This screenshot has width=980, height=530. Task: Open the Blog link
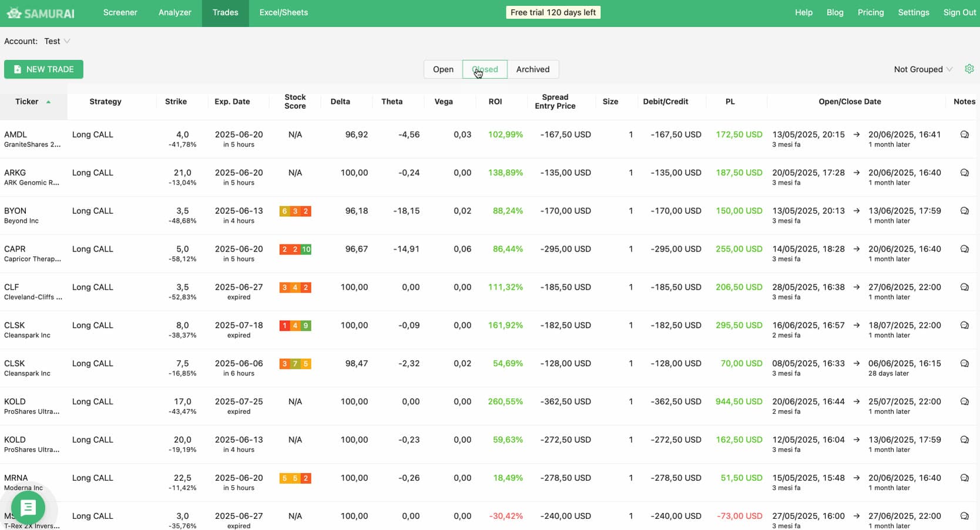pyautogui.click(x=835, y=12)
